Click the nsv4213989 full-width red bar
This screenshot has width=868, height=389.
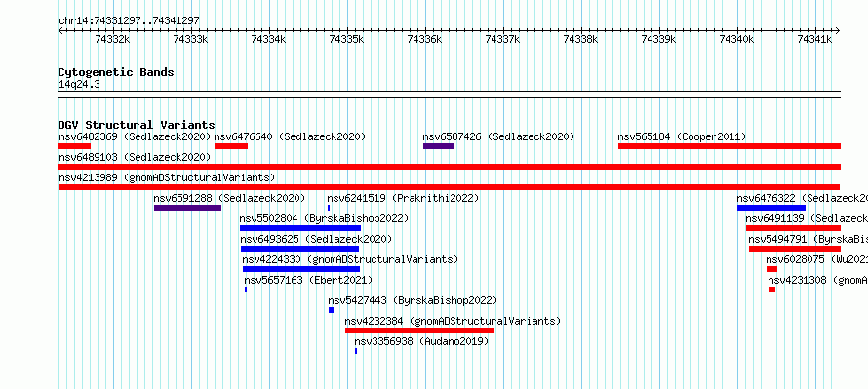pyautogui.click(x=450, y=187)
